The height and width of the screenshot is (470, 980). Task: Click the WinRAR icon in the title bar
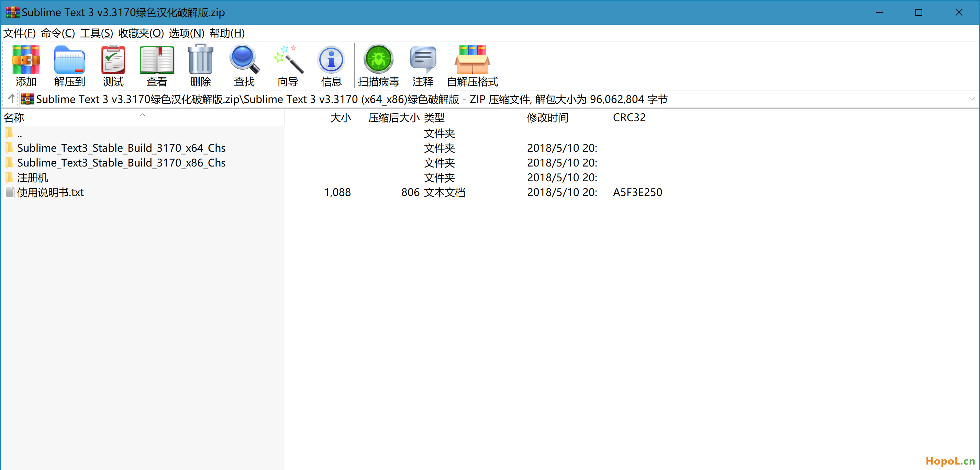tap(13, 12)
